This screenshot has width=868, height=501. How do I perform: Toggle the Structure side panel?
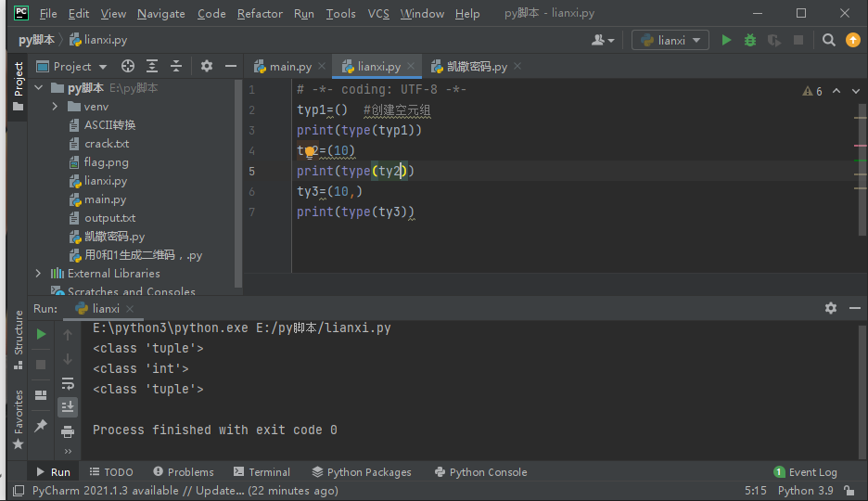[x=19, y=340]
